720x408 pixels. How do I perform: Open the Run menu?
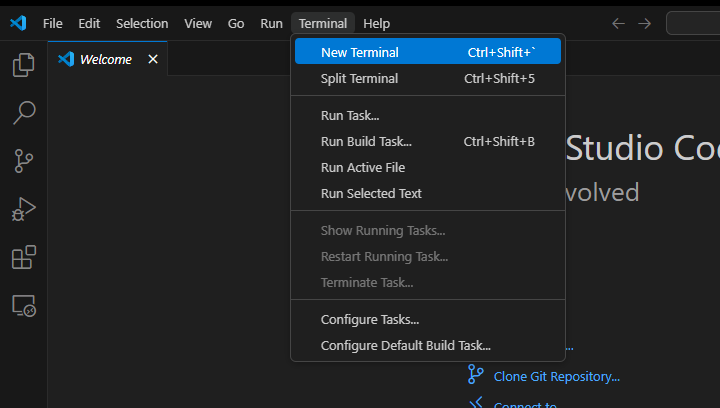click(271, 23)
